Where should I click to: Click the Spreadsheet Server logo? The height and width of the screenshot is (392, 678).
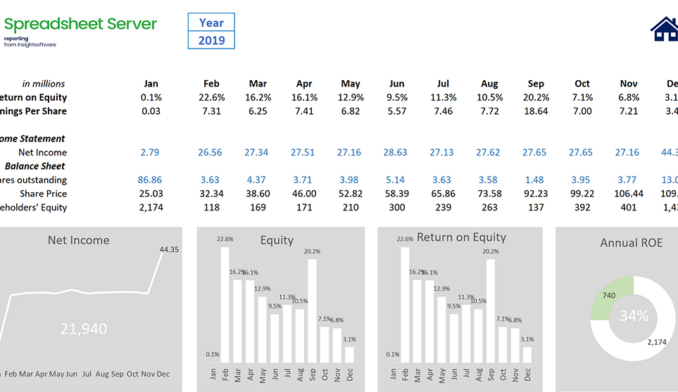pyautogui.click(x=80, y=30)
